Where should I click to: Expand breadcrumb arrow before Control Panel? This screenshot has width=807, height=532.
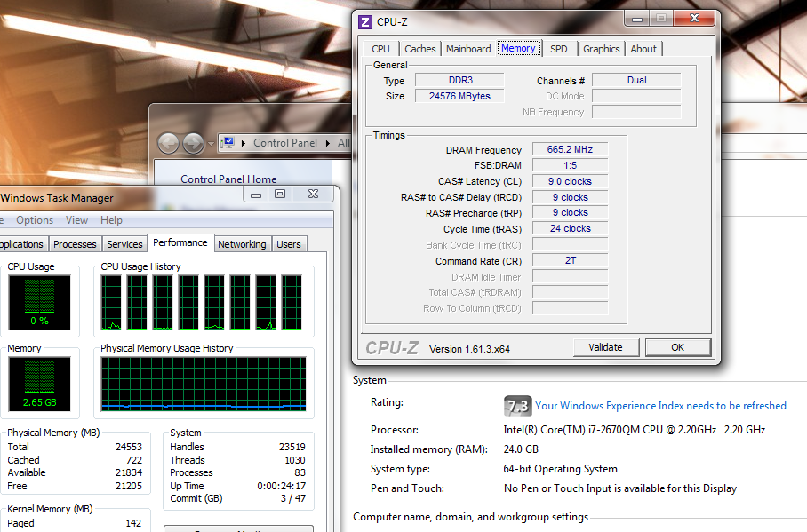point(244,143)
